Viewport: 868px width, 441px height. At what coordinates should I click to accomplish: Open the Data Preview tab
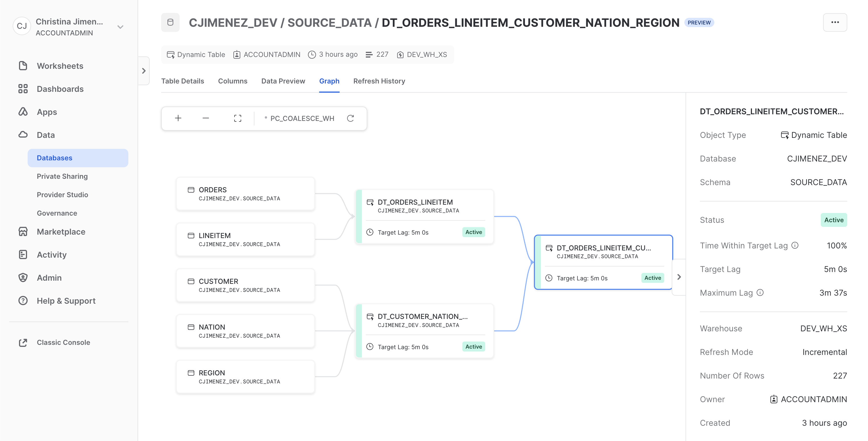pyautogui.click(x=283, y=81)
